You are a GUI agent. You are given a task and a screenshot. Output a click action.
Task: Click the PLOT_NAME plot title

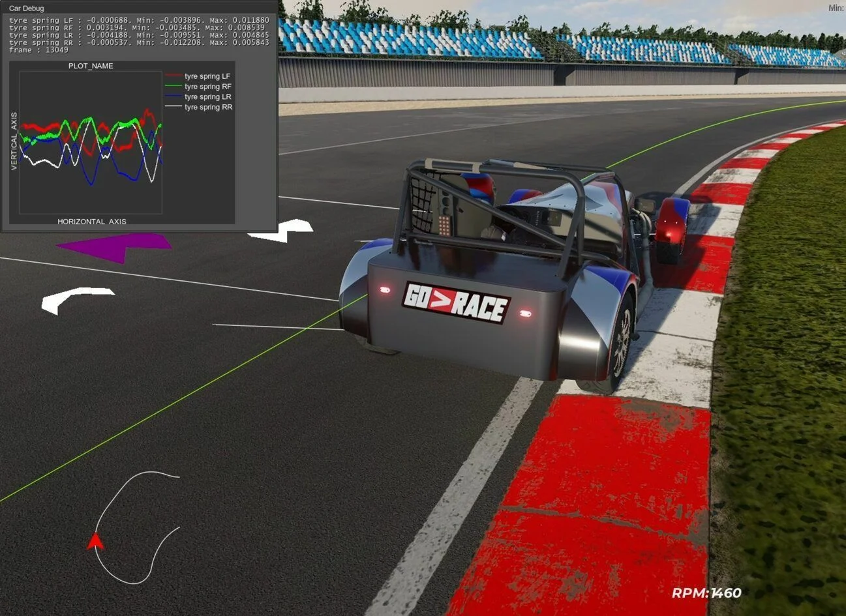point(91,66)
